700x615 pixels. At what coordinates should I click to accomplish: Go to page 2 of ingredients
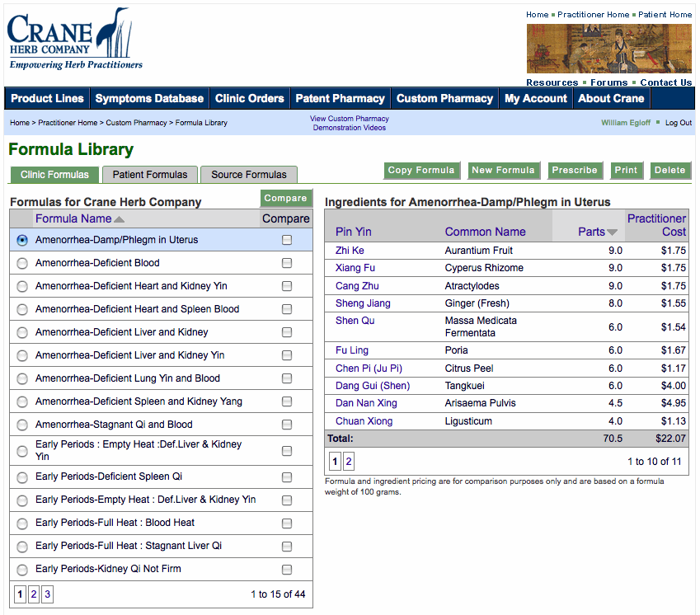(x=348, y=462)
